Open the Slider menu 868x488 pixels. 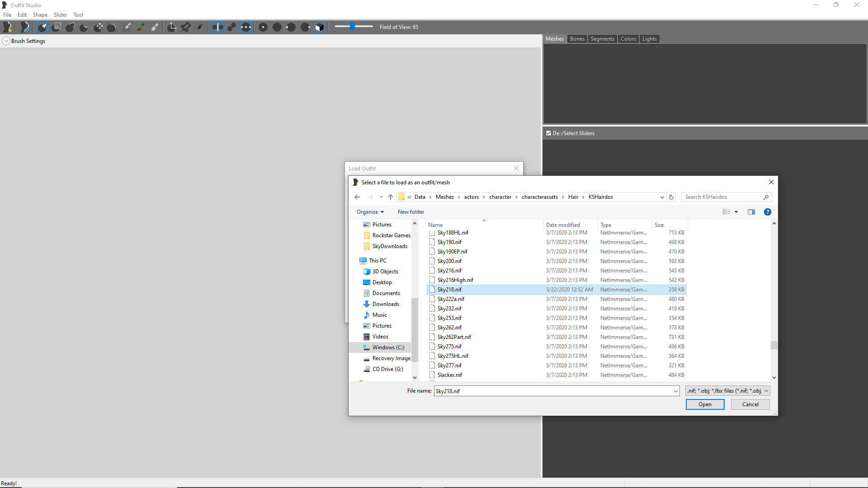(x=60, y=14)
